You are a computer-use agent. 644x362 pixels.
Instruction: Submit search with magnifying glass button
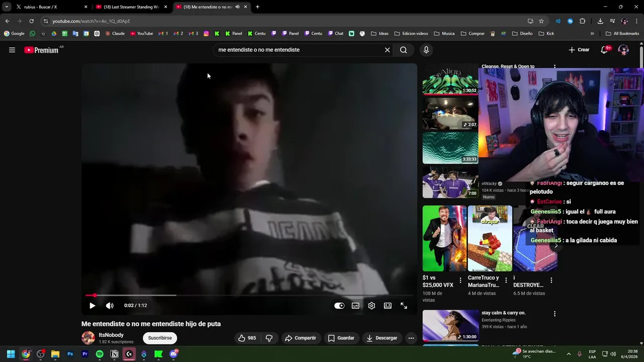(x=404, y=50)
